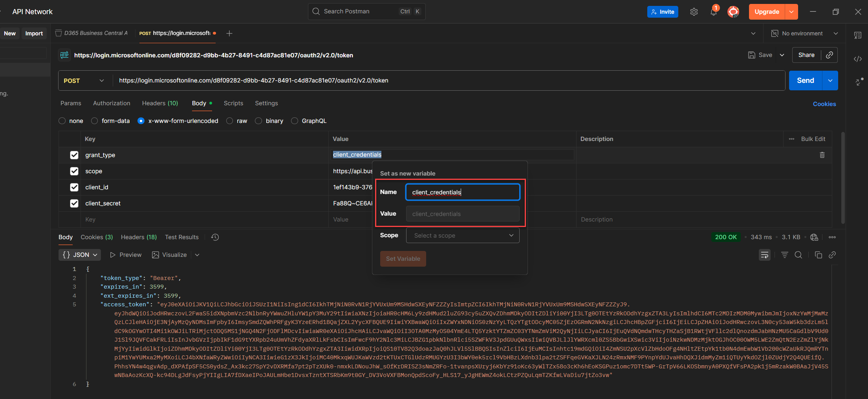The image size is (868, 399).
Task: Open column options ellipsis near Bulk Edit
Action: pyautogui.click(x=791, y=139)
